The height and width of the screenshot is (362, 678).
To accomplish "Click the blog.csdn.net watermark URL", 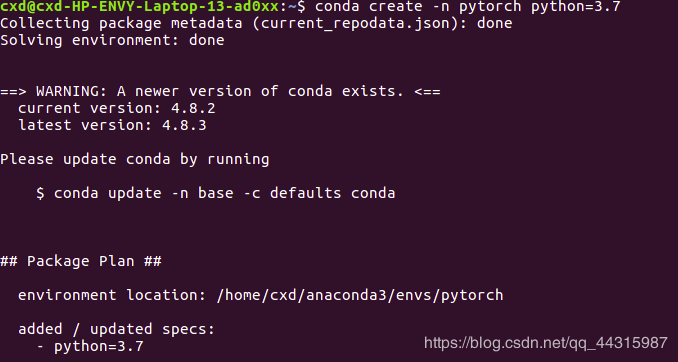I will coord(546,343).
